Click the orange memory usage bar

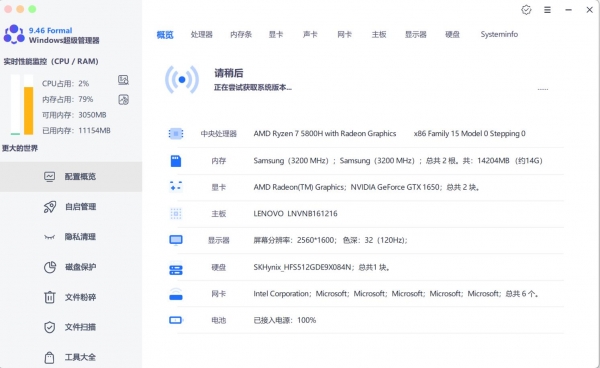point(29,111)
